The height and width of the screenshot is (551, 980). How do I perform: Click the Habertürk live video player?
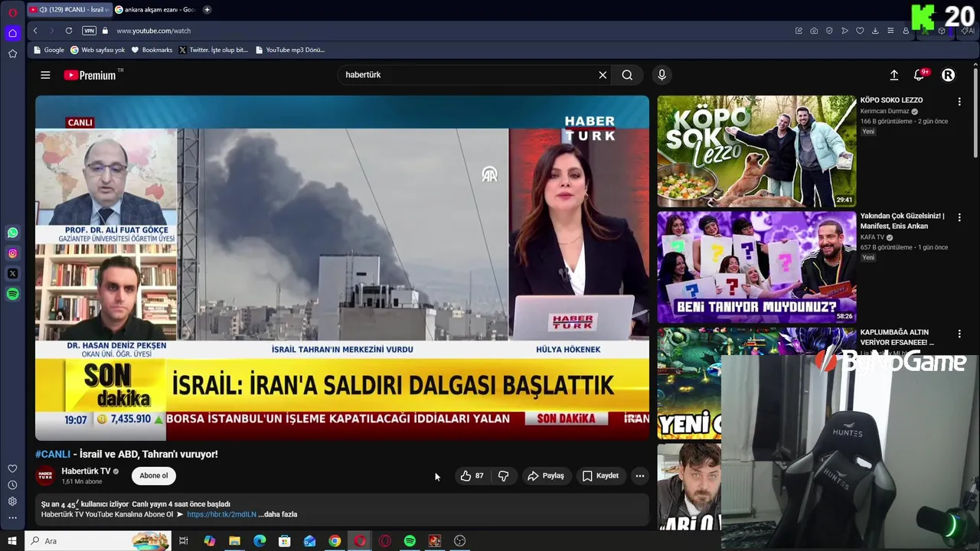coord(342,268)
